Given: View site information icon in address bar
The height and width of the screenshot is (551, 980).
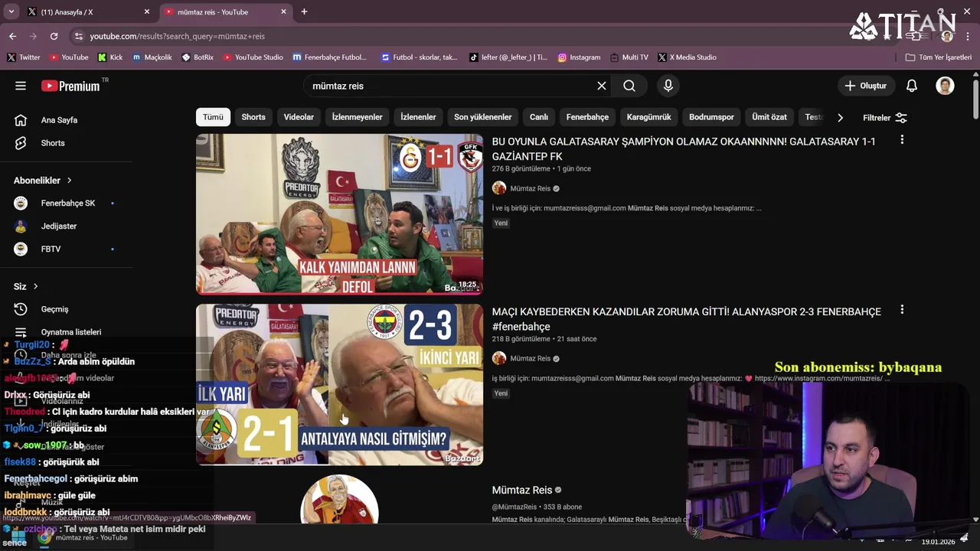Looking at the screenshot, I should click(77, 36).
